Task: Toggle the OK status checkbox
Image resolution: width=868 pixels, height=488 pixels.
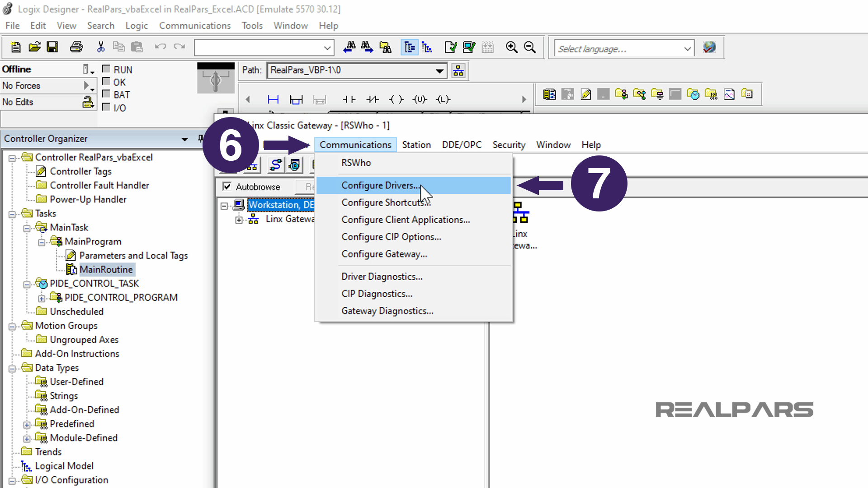Action: (106, 81)
